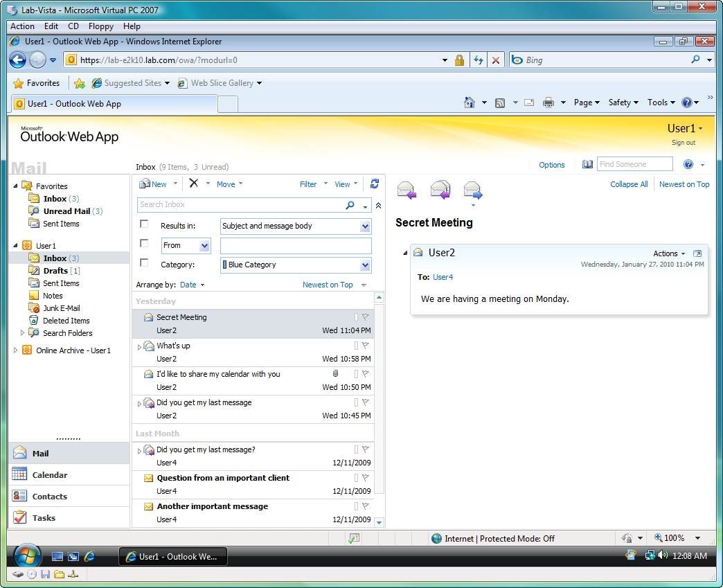Open message in new window icon
Viewport: 723px width, 588px height.
coord(697,253)
